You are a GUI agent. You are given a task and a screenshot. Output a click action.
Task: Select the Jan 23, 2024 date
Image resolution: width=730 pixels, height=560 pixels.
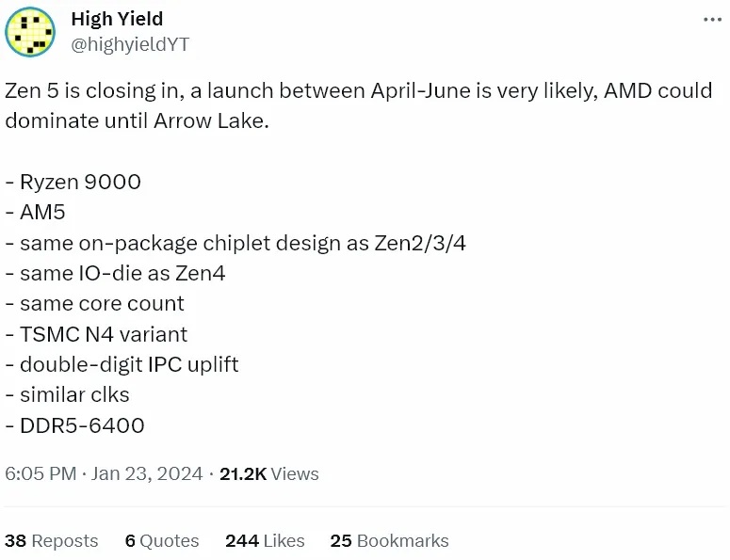[147, 474]
